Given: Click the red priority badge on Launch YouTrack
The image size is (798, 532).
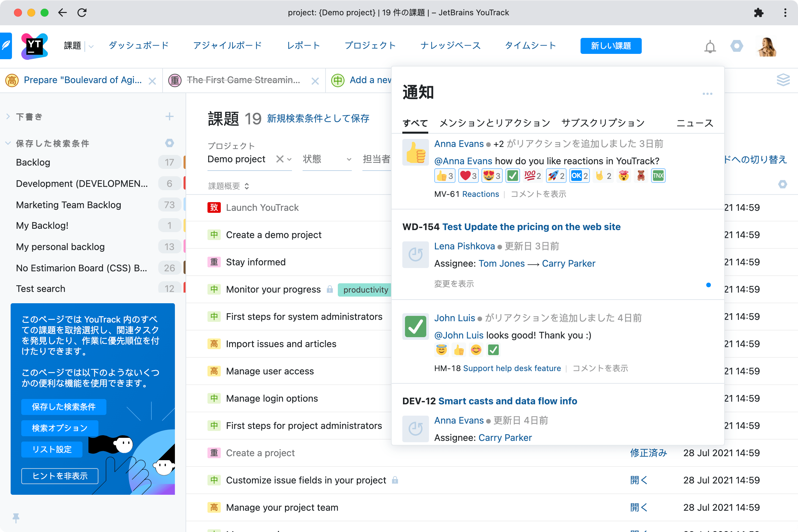Looking at the screenshot, I should (214, 207).
